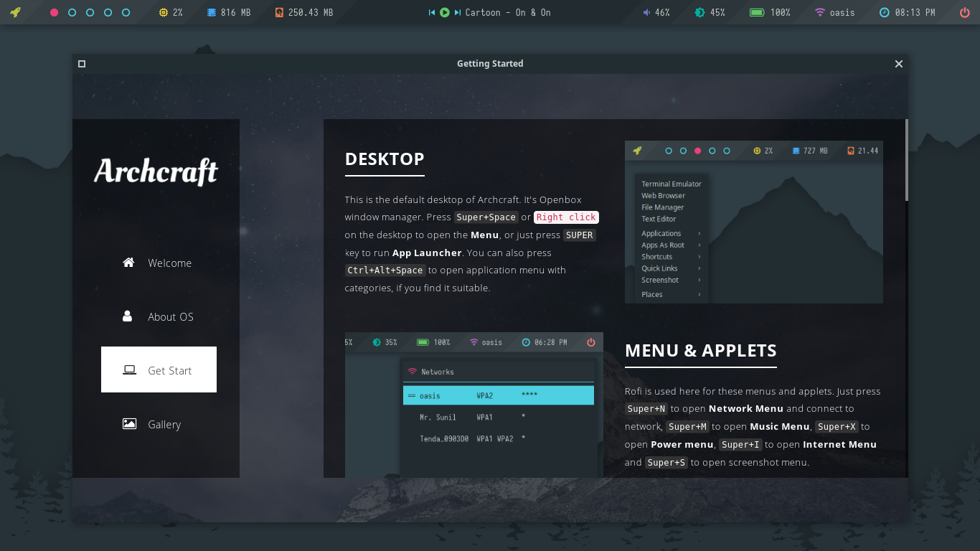Viewport: 980px width, 551px height.
Task: Click the clock icon at 08:13 PM
Action: coord(885,12)
